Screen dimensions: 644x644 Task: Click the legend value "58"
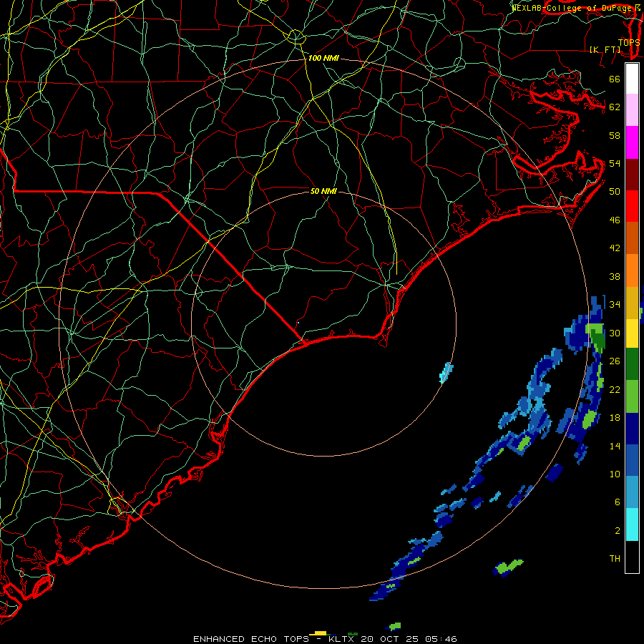pos(615,135)
